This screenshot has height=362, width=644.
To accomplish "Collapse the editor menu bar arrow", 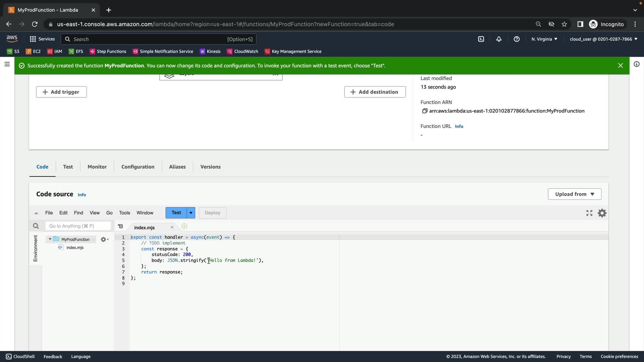I will click(36, 213).
